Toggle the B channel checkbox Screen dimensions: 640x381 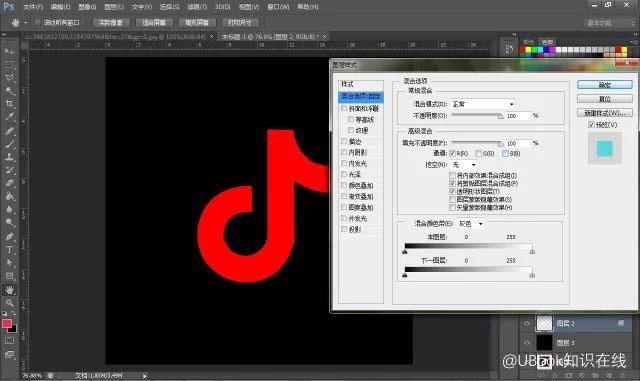[x=505, y=154]
